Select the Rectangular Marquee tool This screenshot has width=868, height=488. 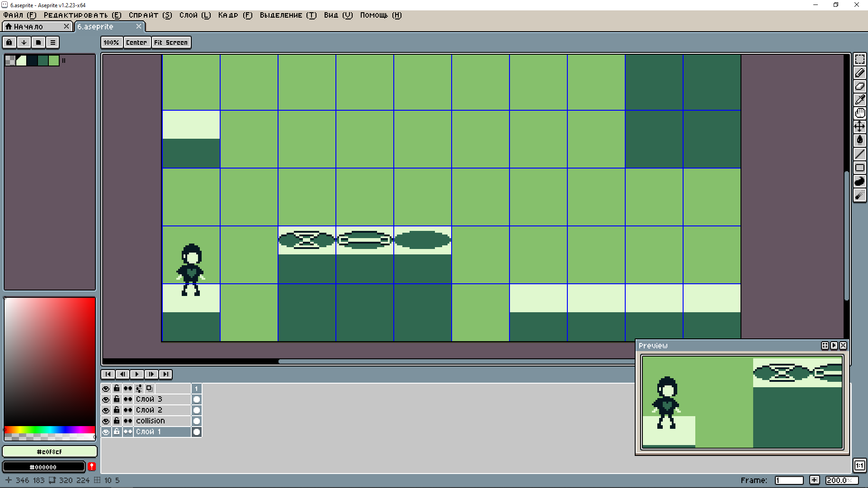[x=859, y=60]
